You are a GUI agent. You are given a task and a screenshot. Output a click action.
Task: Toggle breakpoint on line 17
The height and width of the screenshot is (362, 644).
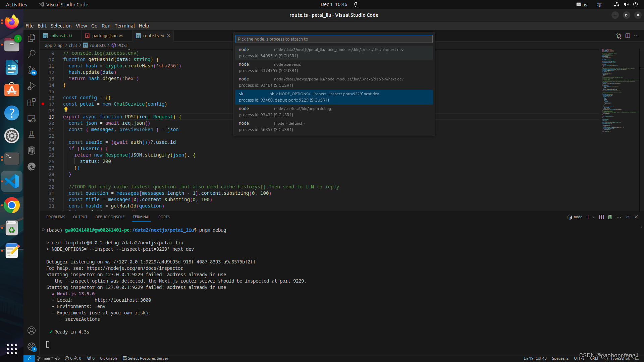[43, 104]
